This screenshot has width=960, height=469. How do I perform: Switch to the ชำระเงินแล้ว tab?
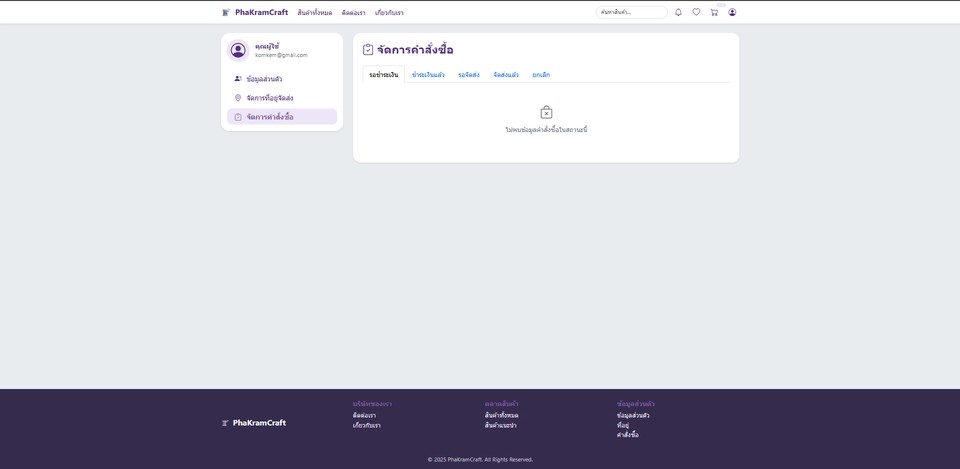click(x=428, y=75)
